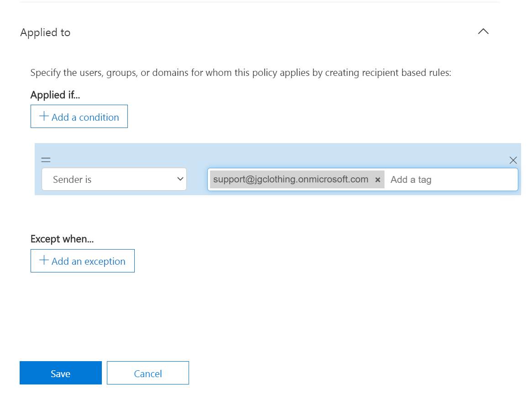This screenshot has height=400, width=532.
Task: Click the condition row drag handle icon
Action: [x=46, y=160]
